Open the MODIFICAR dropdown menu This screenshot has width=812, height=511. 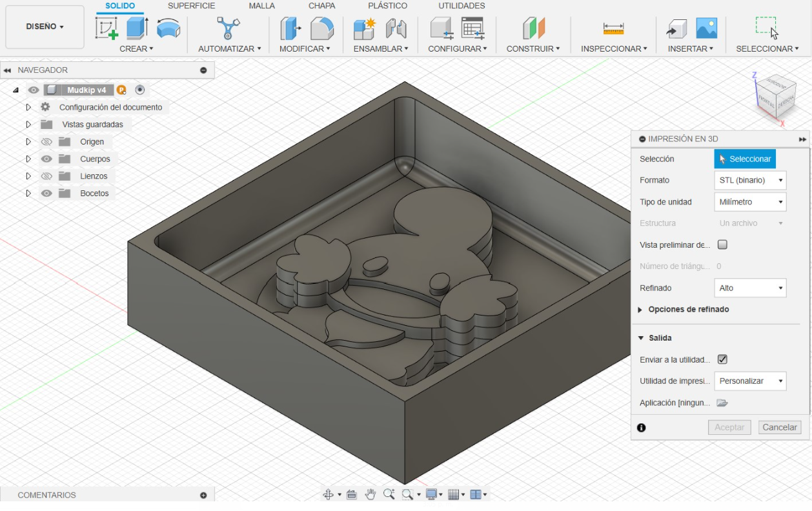[305, 48]
